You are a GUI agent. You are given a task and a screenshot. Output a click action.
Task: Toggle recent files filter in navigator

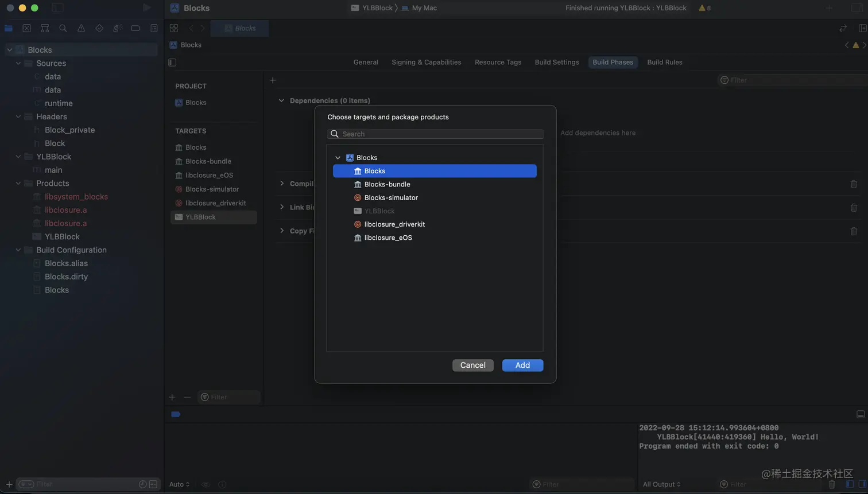(143, 484)
